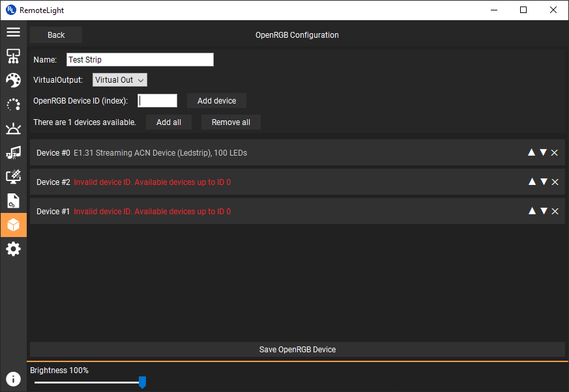Move Device #0 down
Screen dimensions: 569x392
point(543,152)
